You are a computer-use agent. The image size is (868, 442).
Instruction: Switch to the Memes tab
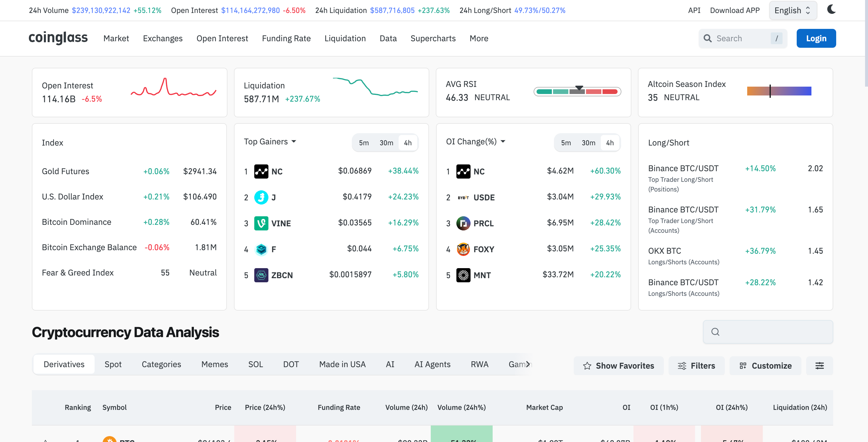(x=214, y=365)
